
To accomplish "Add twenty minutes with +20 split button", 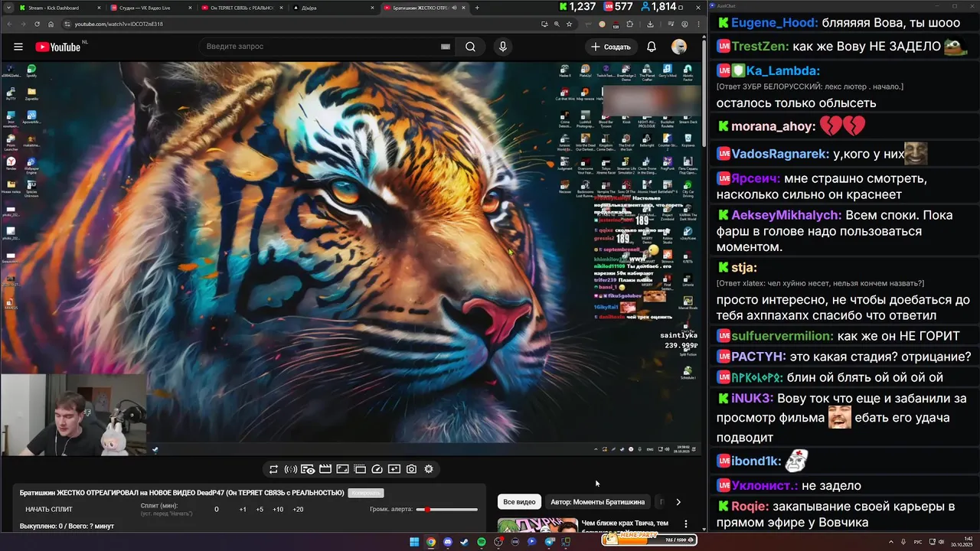I will 298,510.
